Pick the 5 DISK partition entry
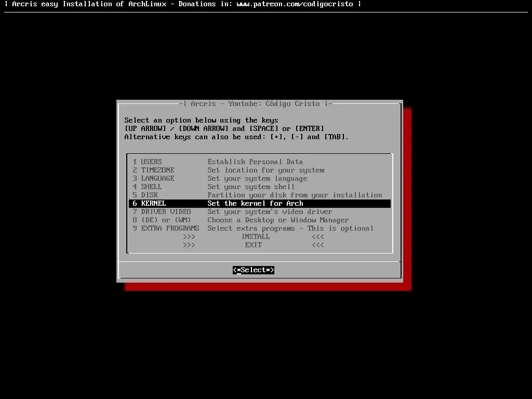 pyautogui.click(x=260, y=195)
